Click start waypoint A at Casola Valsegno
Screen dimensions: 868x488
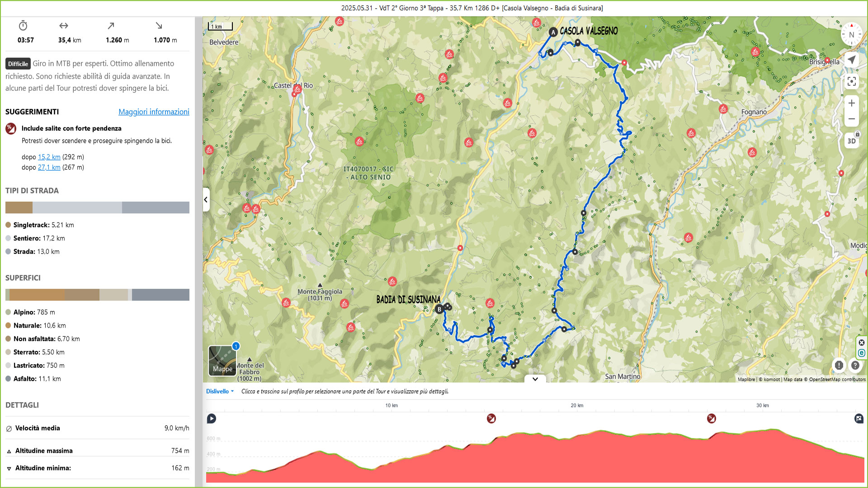[x=553, y=32]
